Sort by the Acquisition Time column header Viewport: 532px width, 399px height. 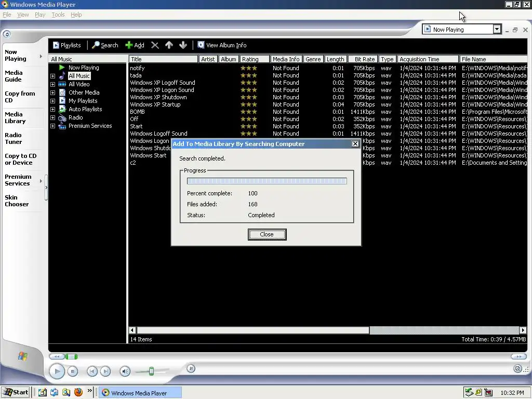pos(428,59)
